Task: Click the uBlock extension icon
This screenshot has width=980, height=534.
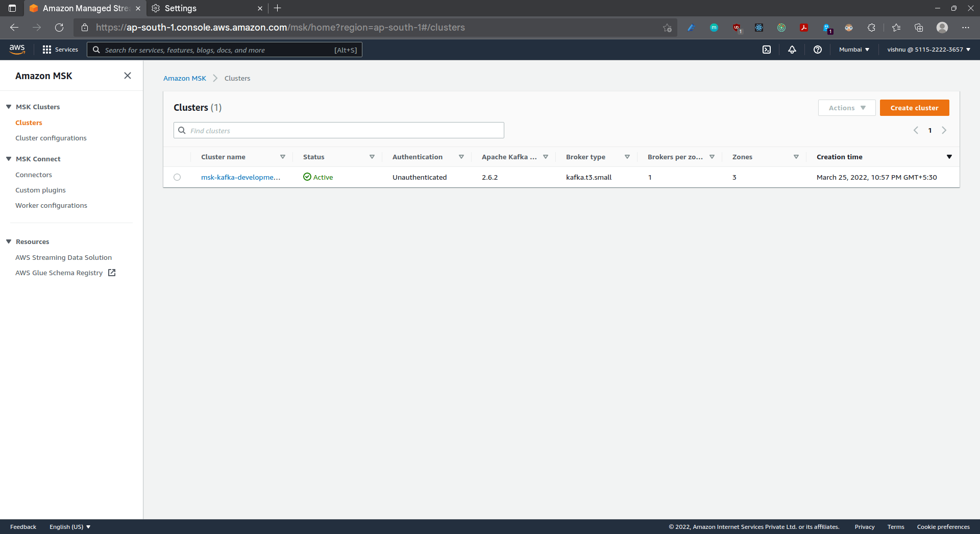Action: tap(737, 28)
